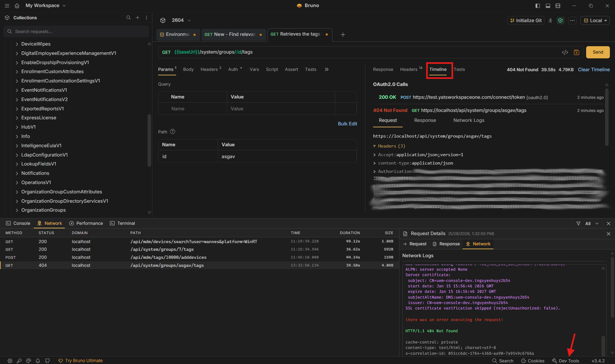Send the request
This screenshot has width=615, height=364.
(x=598, y=52)
